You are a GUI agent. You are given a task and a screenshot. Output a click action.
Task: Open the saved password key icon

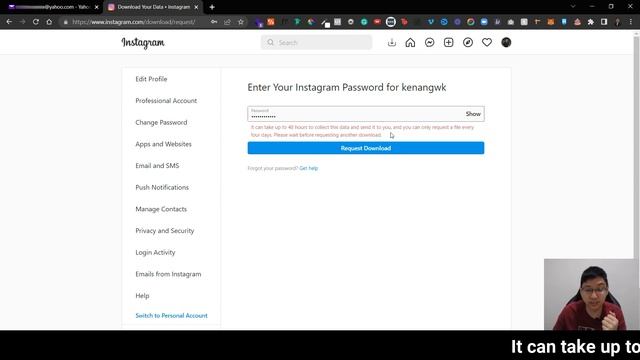214,22
